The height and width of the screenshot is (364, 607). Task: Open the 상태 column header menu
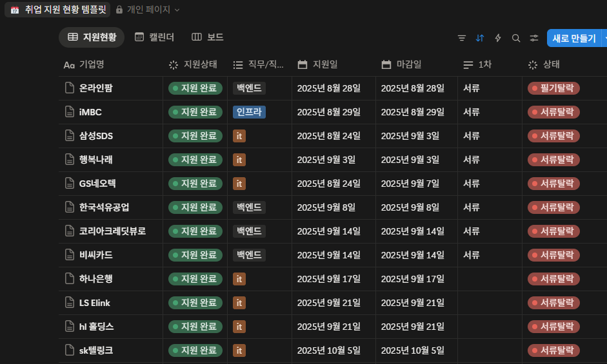point(551,64)
